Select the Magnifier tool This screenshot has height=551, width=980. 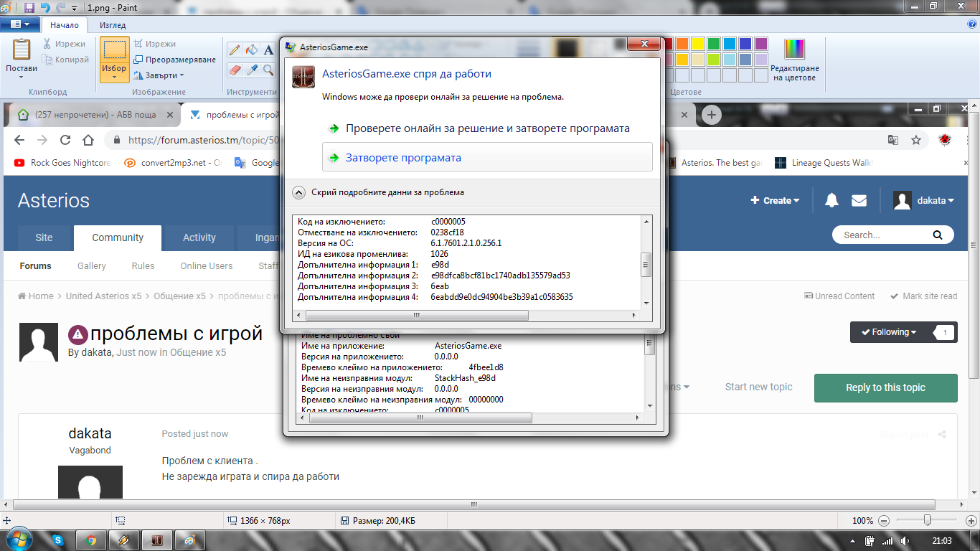(268, 70)
